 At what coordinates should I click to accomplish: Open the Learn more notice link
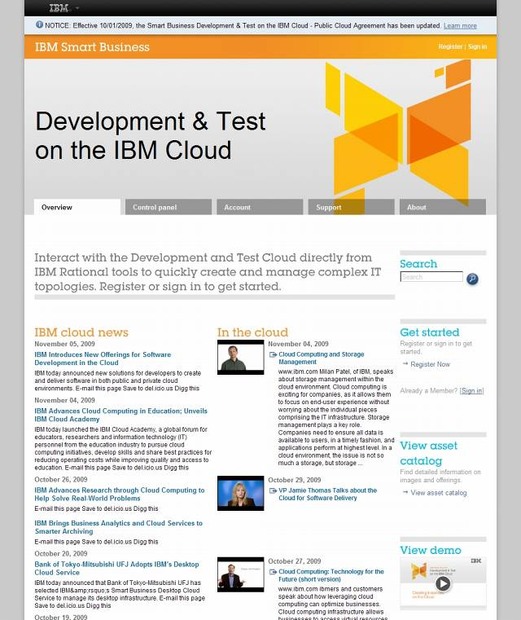[x=460, y=26]
